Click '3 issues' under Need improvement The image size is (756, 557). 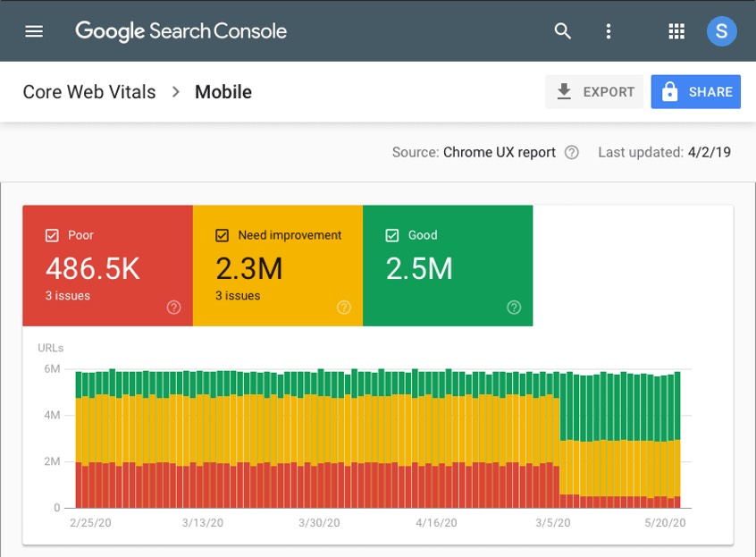point(238,296)
